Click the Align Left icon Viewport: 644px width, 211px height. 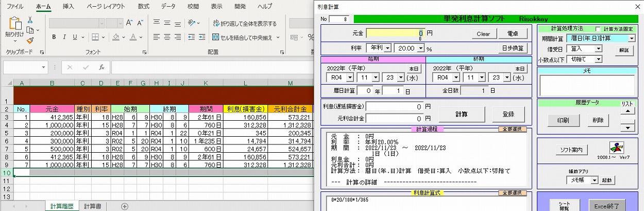157,37
